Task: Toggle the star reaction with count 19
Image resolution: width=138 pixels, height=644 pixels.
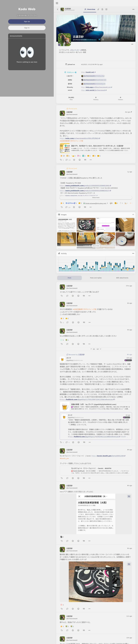Action: 62,156
